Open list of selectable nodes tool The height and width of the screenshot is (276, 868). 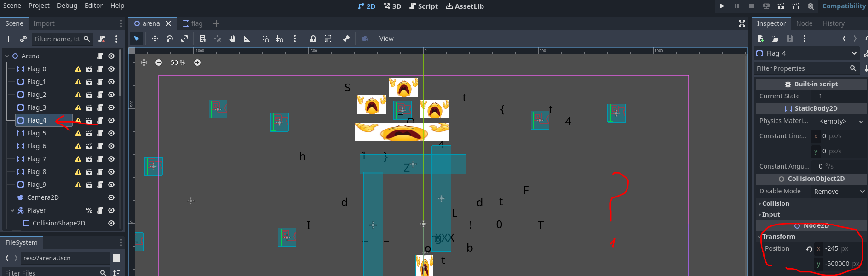click(x=203, y=39)
